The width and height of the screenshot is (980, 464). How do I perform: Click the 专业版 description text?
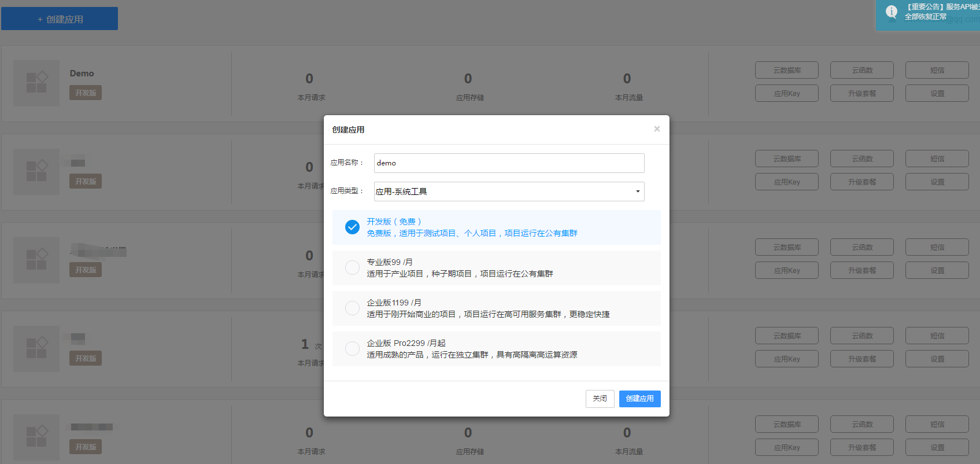pos(460,274)
